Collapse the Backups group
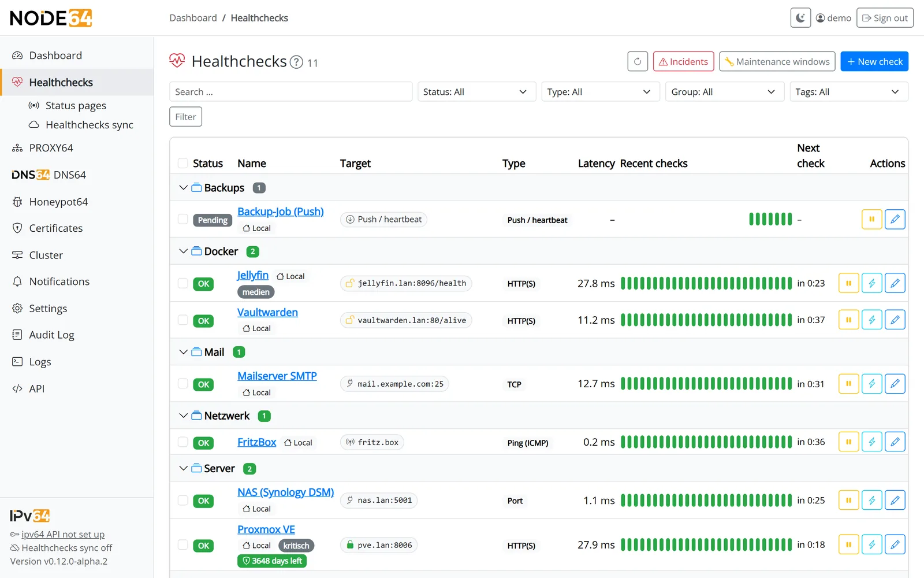The width and height of the screenshot is (924, 578). tap(183, 188)
